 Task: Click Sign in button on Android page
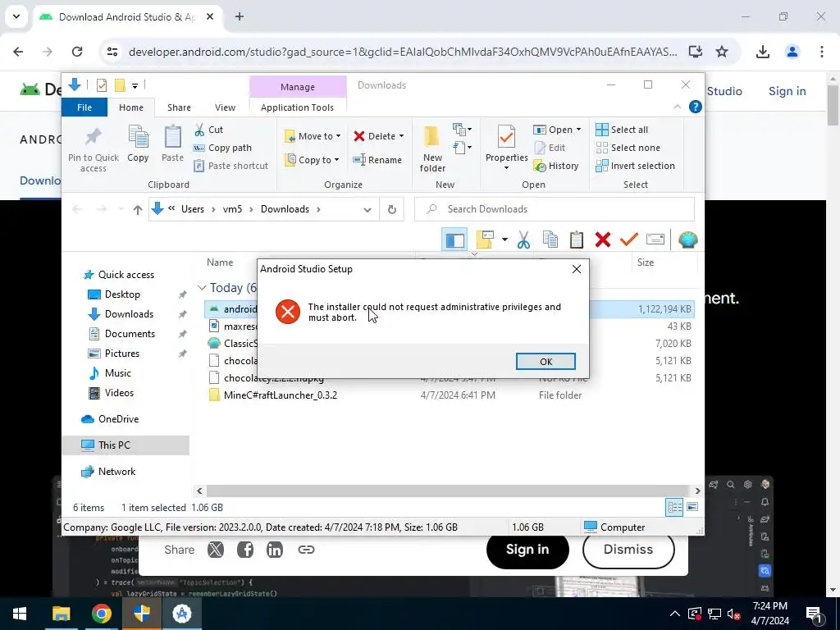pos(527,550)
